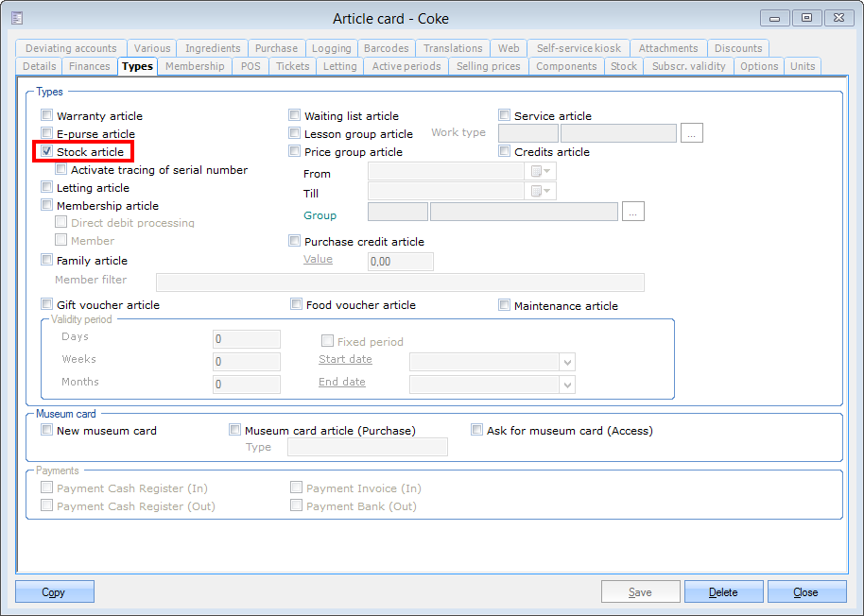Switch to the Finances tab

coord(90,66)
